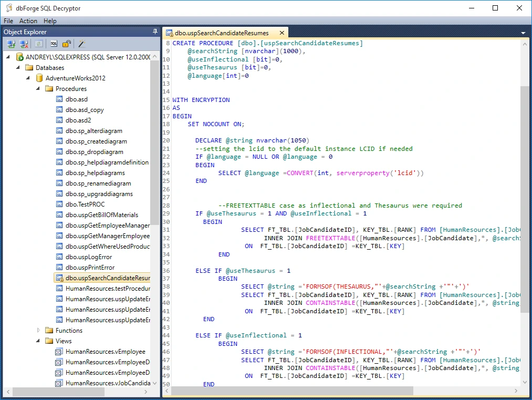Click the Disconnect server toolbar icon
Screen dimensions: 532x400
click(x=24, y=44)
